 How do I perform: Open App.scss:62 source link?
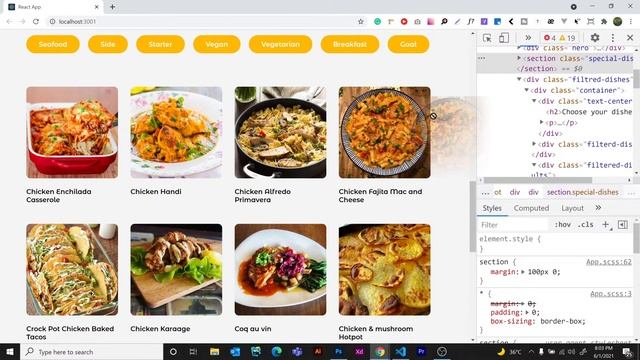tap(609, 262)
